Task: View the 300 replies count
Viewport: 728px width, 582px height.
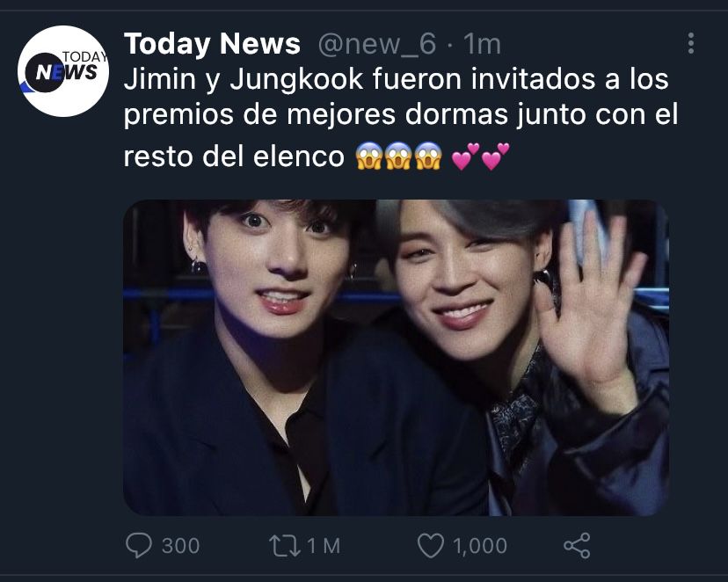Action: click(180, 546)
